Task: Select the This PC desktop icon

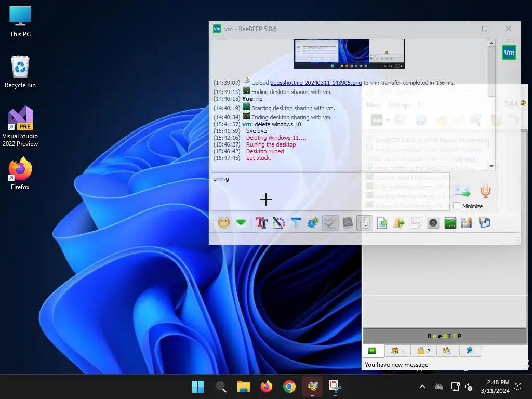Action: pos(20,22)
